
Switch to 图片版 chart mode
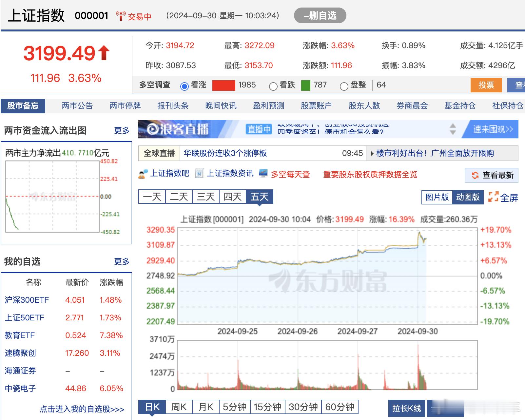(x=437, y=197)
